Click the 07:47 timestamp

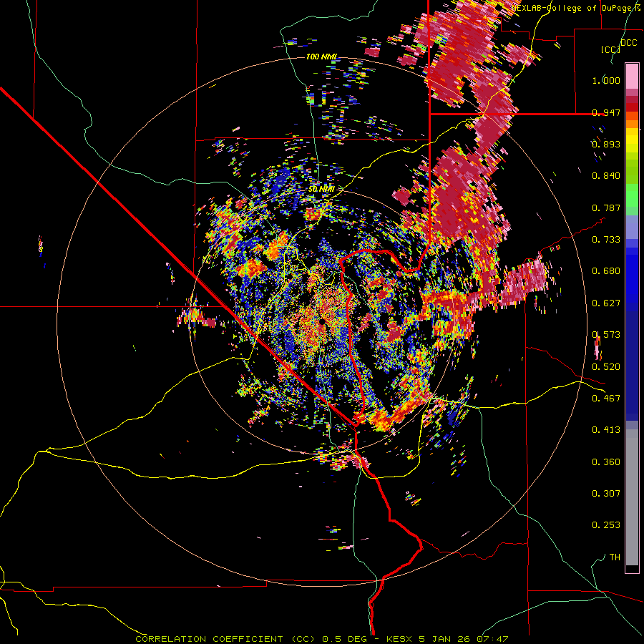492,639
